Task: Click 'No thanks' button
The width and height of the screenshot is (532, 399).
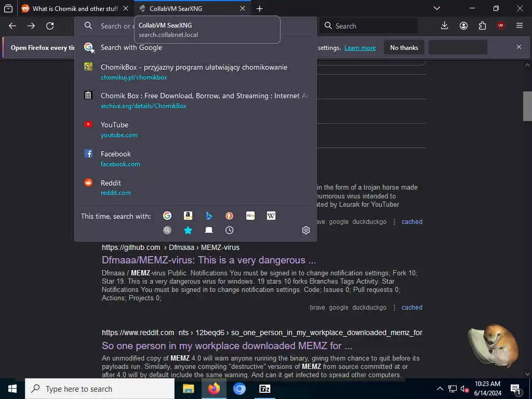Action: click(404, 48)
